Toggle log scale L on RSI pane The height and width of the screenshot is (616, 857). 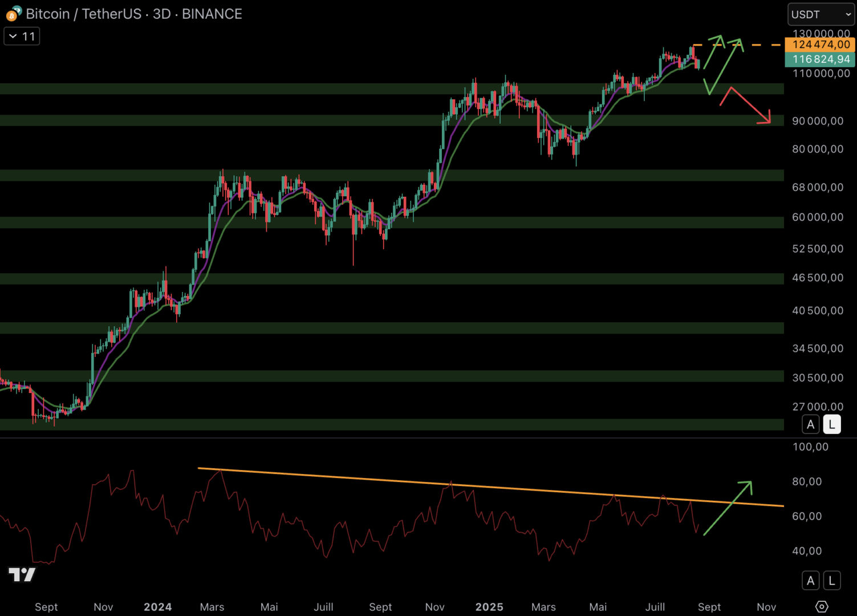pyautogui.click(x=831, y=581)
